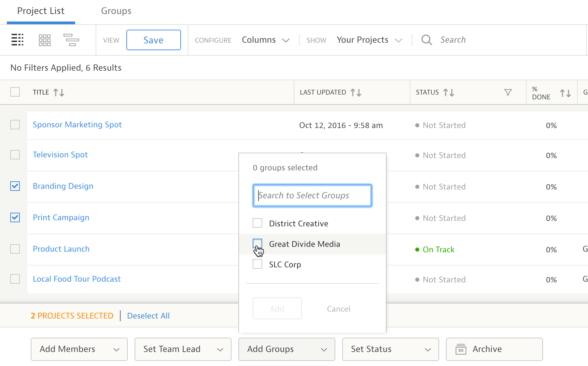The height and width of the screenshot is (366, 588).
Task: Select the Project List tab
Action: click(41, 11)
